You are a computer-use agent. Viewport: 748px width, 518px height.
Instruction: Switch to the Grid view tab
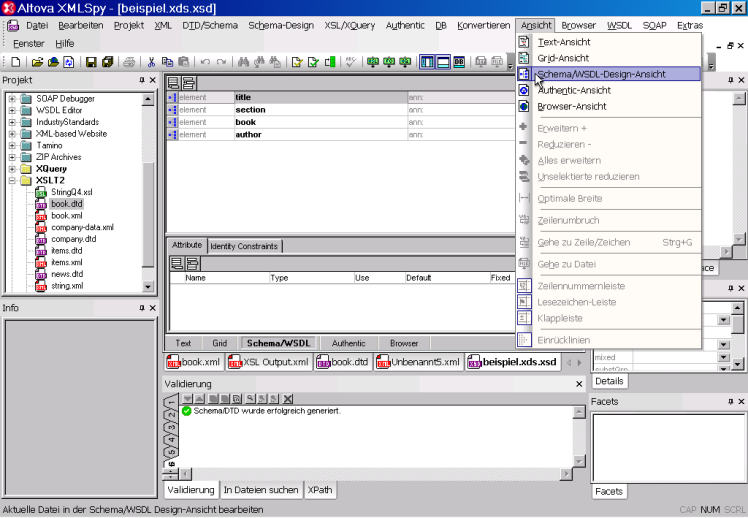219,343
